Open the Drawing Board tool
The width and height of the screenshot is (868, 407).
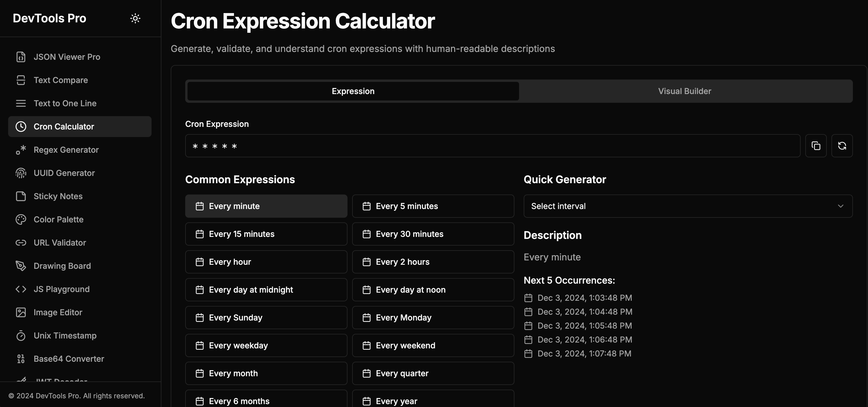(x=62, y=266)
